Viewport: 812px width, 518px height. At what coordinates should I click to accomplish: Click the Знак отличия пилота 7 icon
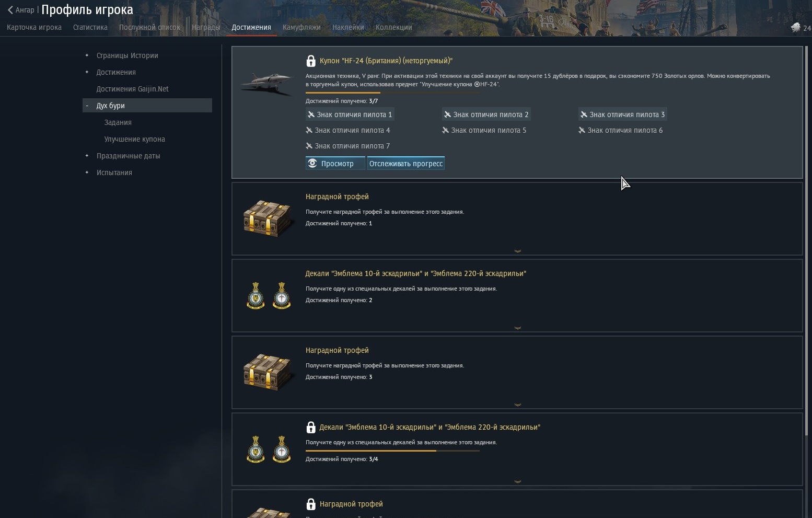(x=309, y=146)
